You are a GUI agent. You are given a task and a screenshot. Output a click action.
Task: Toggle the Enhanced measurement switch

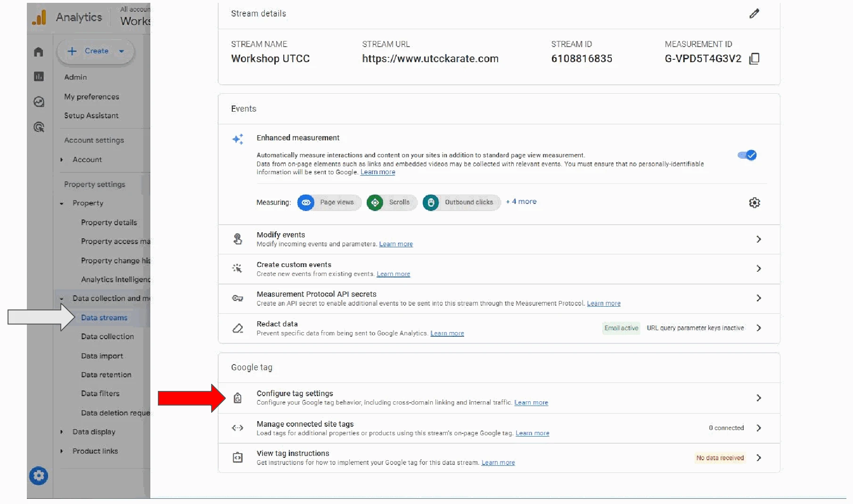click(x=747, y=155)
